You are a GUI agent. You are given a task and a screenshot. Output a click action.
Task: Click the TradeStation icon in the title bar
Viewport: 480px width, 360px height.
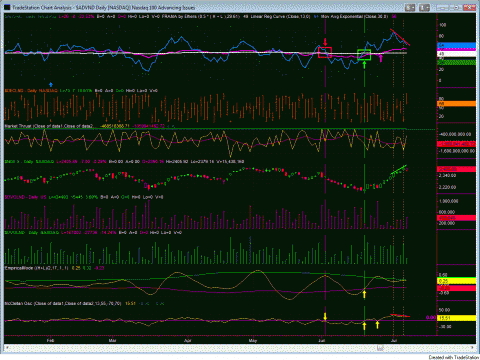pyautogui.click(x=7, y=7)
